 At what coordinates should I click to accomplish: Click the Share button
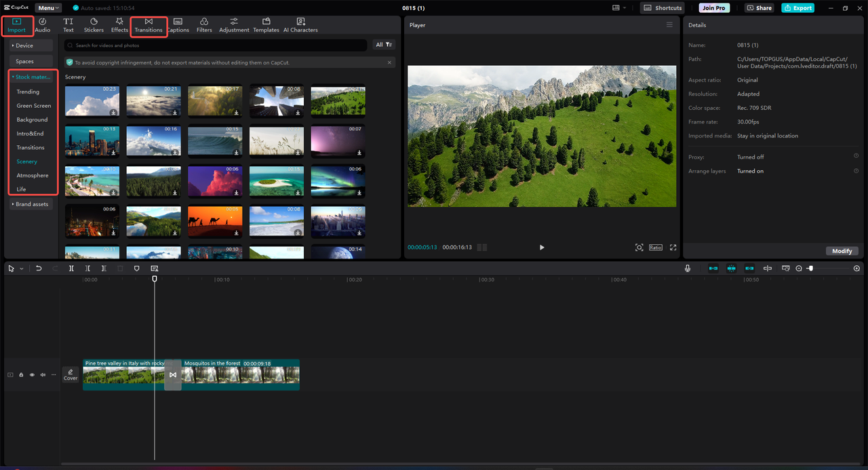[x=759, y=8]
